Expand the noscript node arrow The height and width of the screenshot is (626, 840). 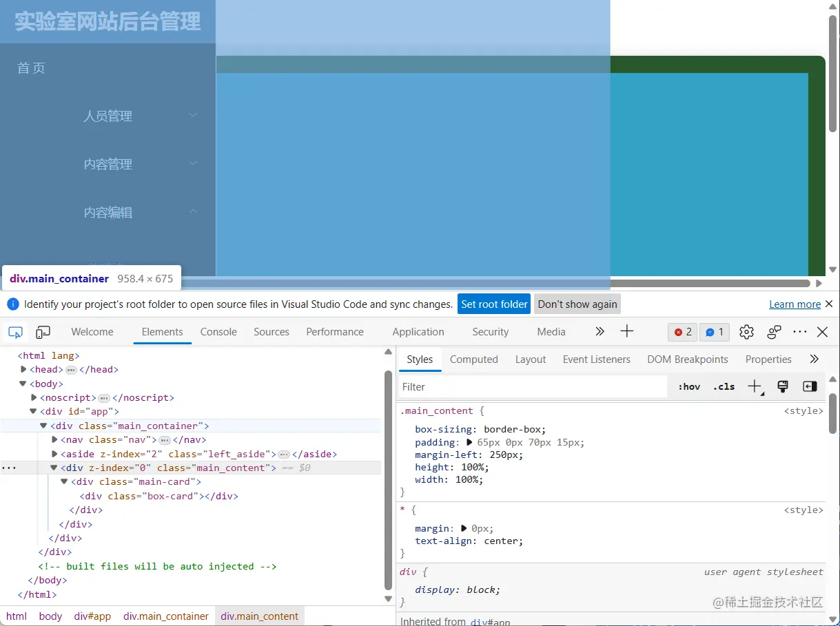34,398
